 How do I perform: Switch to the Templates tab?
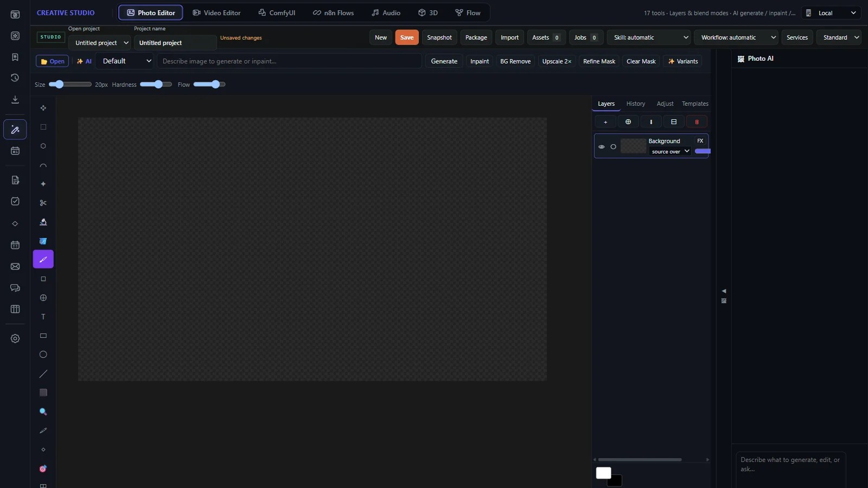pos(695,104)
